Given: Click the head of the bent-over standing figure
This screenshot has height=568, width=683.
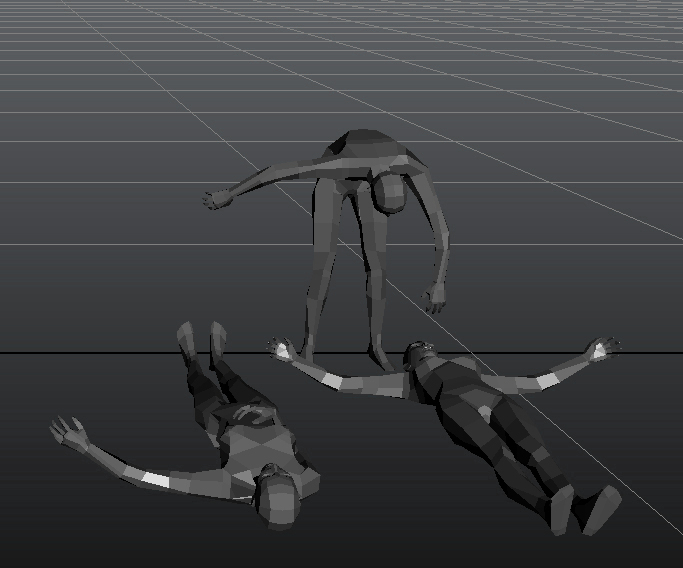Looking at the screenshot, I should point(391,193).
